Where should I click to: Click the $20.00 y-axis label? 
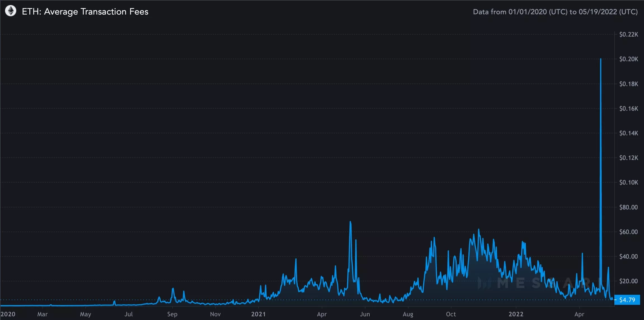[x=629, y=281]
